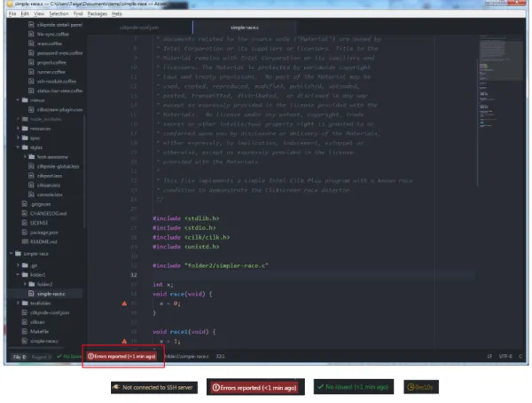Expand the font-awesome folder
The height and width of the screenshot is (403, 532).
click(25, 156)
